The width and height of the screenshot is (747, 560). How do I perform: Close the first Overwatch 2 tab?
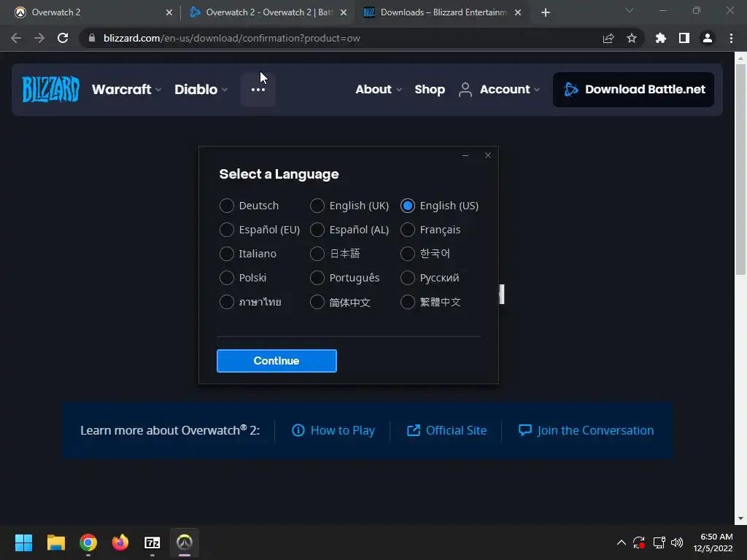pos(169,12)
